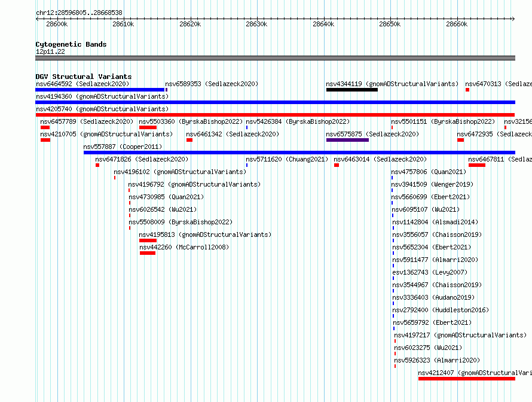Click the 28610k ruler position
Screen dimensions: 532x402
(123, 24)
